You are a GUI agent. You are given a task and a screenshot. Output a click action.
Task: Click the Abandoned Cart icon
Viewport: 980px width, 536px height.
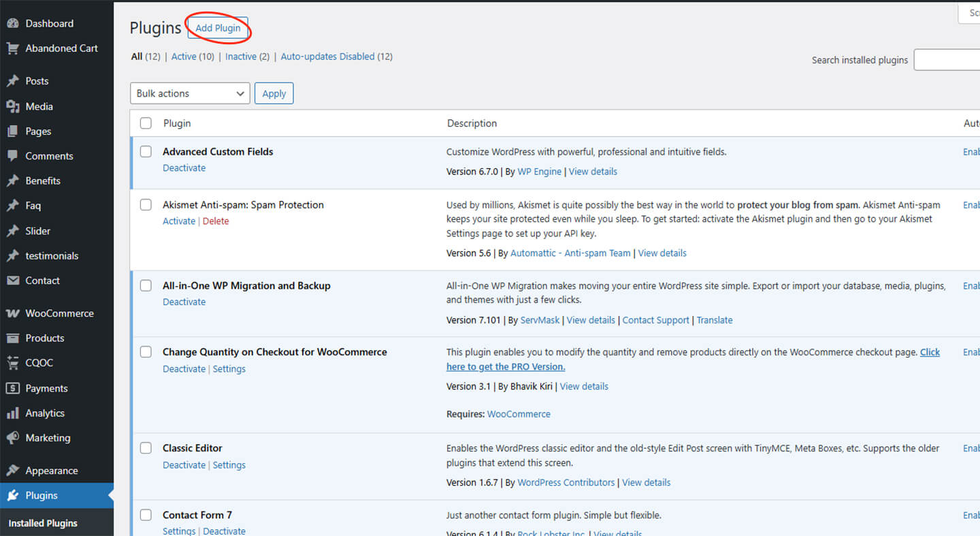tap(12, 48)
